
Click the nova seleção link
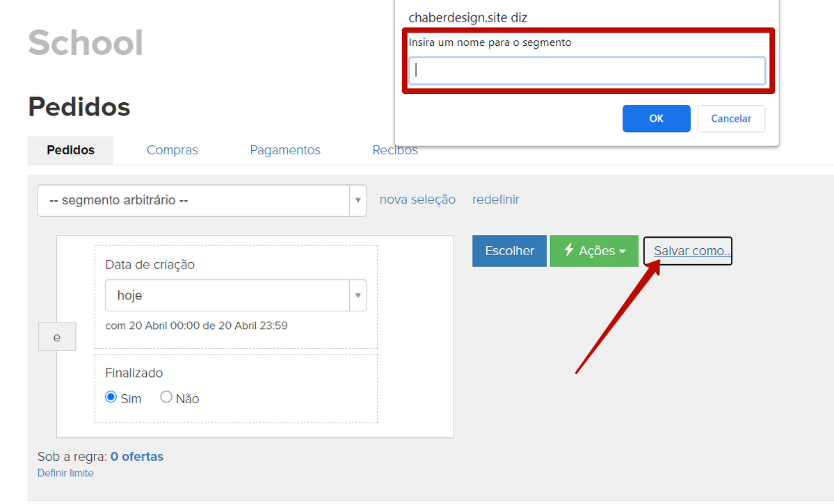417,200
